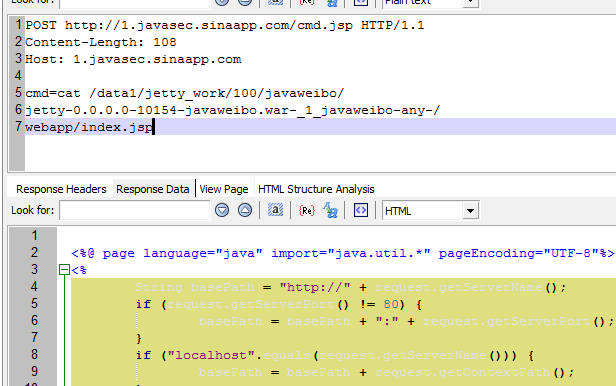Click the jetty-0.0.0.0-10154-javaweibo.war line

pyautogui.click(x=233, y=110)
